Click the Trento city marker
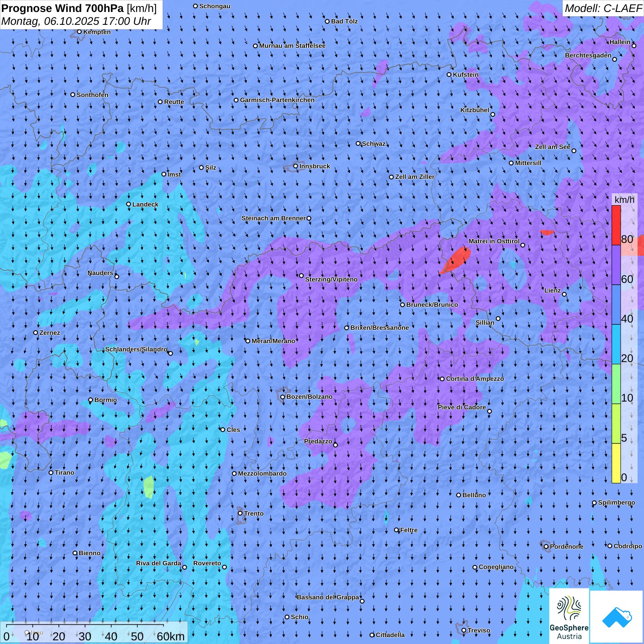 pos(240,513)
